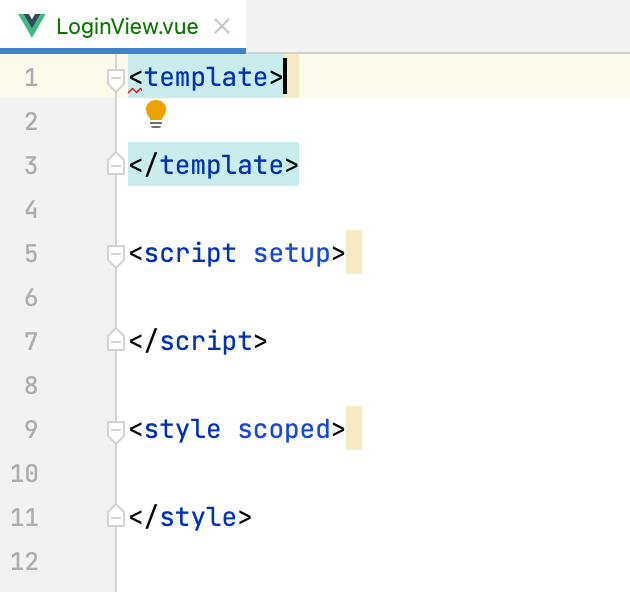Place cursor on style scoped tag
The width and height of the screenshot is (630, 592).
click(237, 430)
